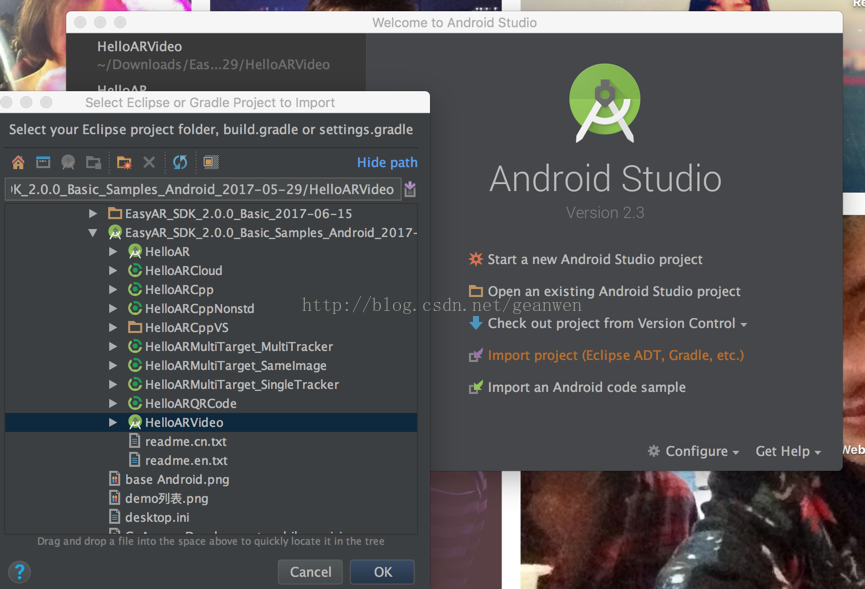Expand HelloARMultiTarget_SameImage node
Viewport: 865px width, 589px height.
click(113, 365)
